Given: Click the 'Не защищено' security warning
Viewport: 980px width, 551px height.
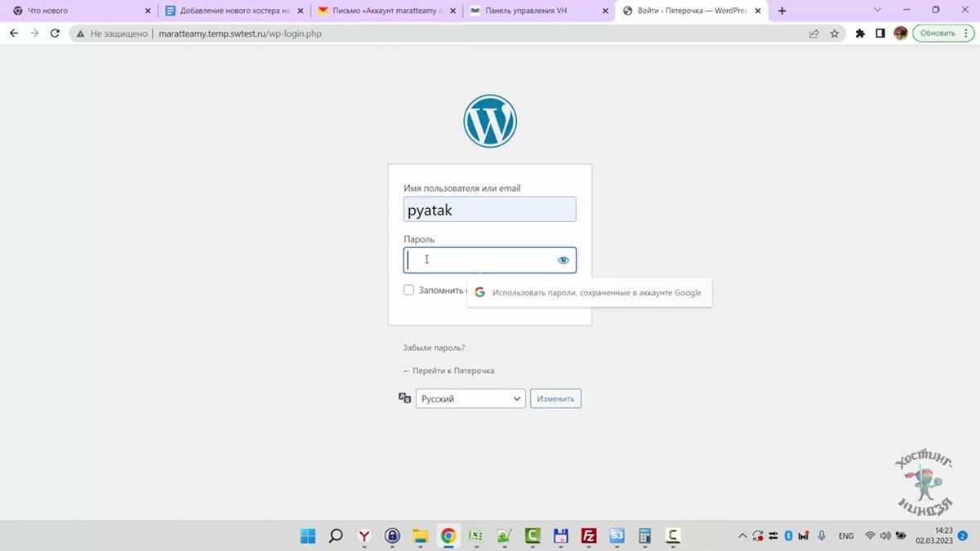Looking at the screenshot, I should pyautogui.click(x=112, y=33).
